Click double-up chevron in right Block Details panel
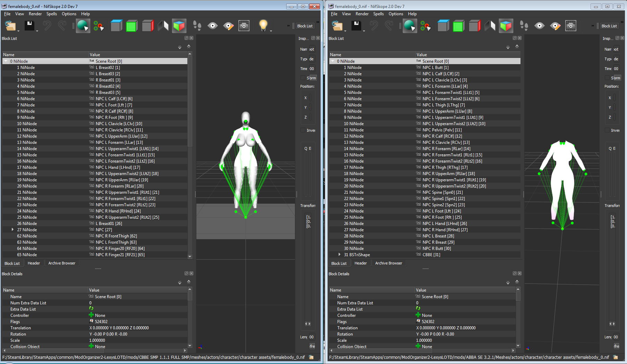This screenshot has width=627, height=364. 517,282
